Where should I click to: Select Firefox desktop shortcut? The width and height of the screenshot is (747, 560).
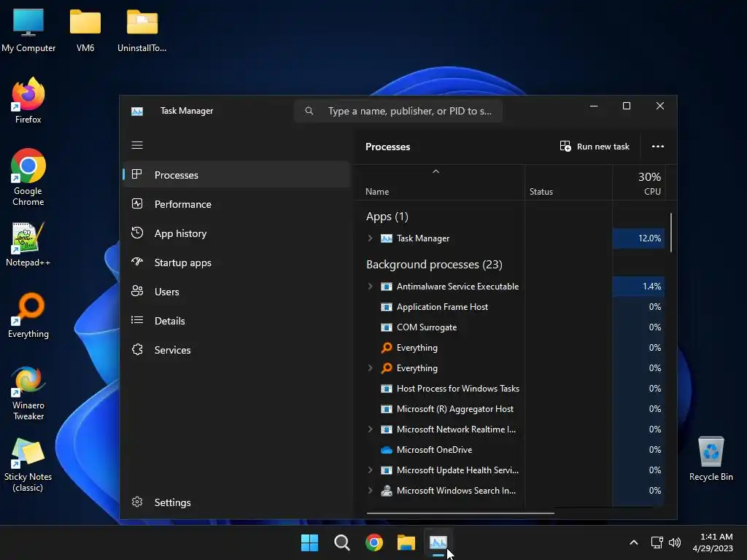pos(28,101)
